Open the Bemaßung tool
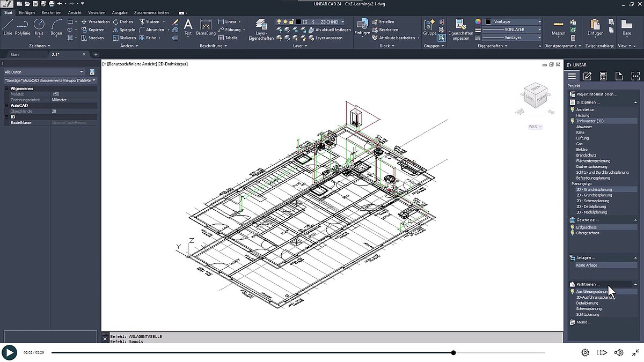The width and height of the screenshot is (644, 362). (x=206, y=27)
